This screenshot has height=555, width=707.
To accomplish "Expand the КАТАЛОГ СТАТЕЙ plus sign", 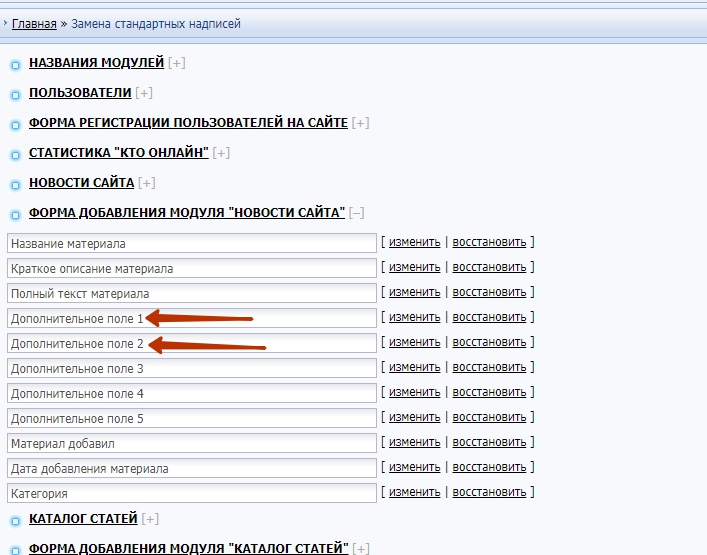I will (151, 519).
